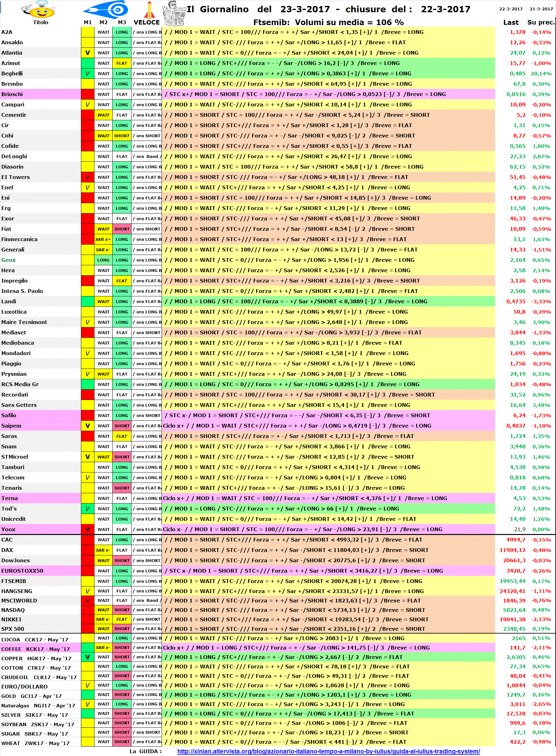This screenshot has height=756, width=556.
Task: Click the Terna stock name
Action: point(9,498)
